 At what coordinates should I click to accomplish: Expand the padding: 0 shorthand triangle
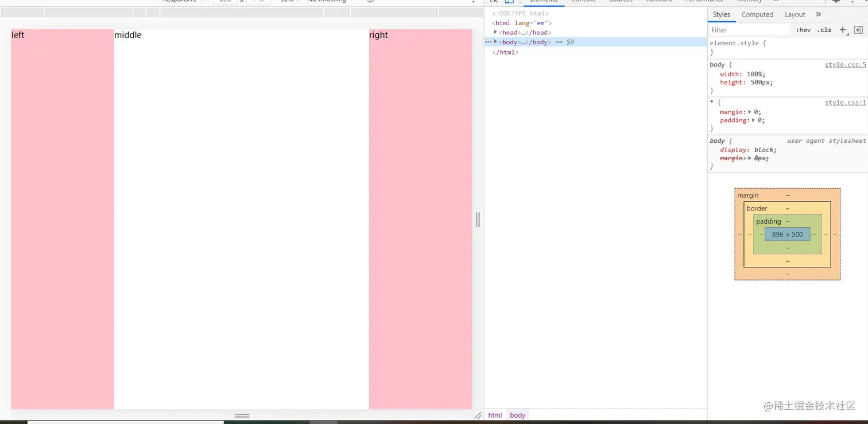[754, 120]
